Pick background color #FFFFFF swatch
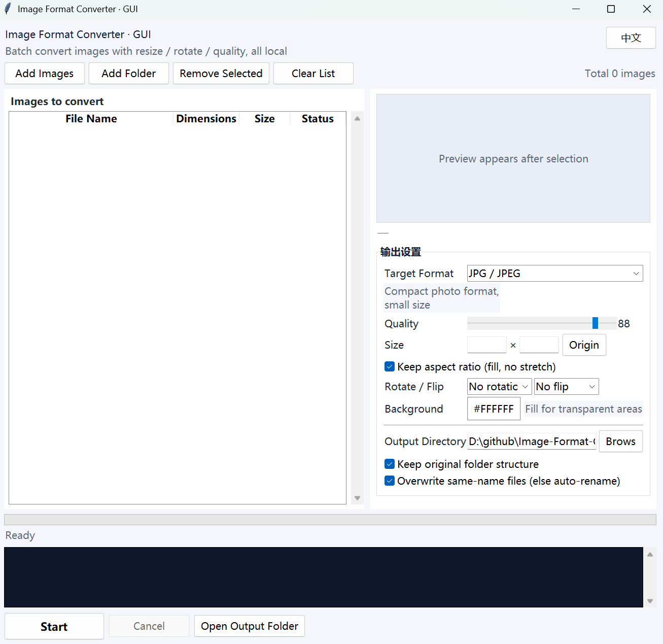Screen dimensions: 663x644 [x=494, y=409]
